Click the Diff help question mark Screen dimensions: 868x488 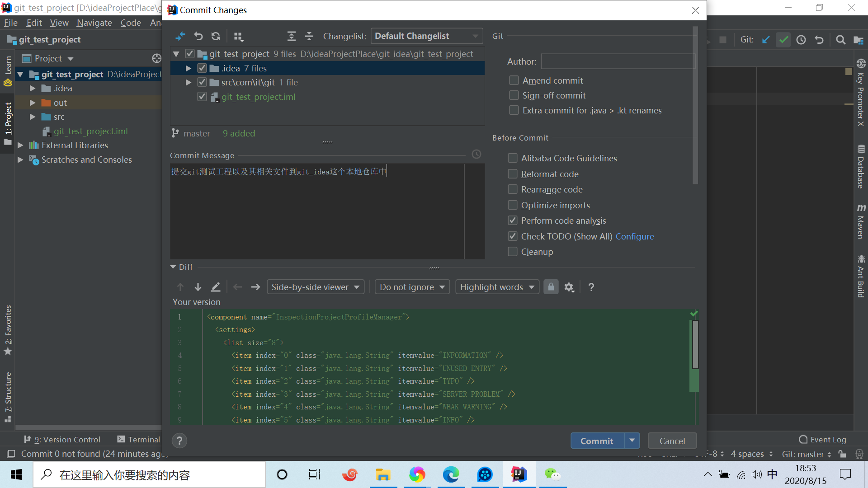[591, 287]
